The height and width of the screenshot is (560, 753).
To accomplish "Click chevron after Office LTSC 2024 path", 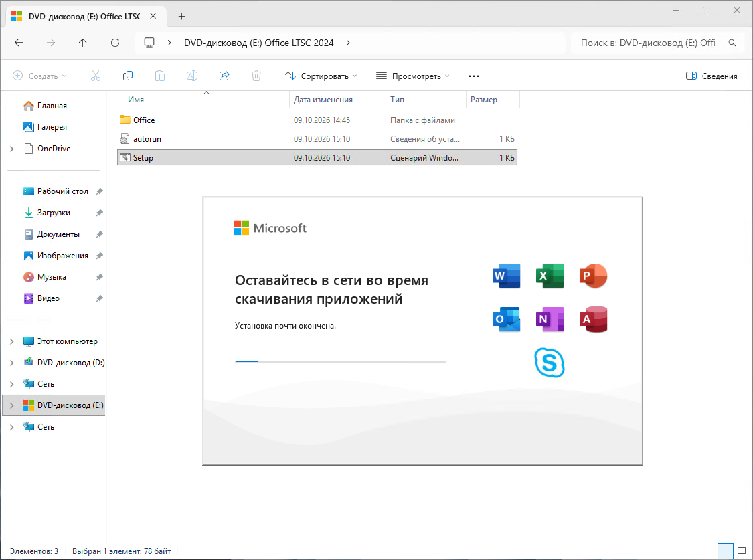I will pyautogui.click(x=348, y=43).
